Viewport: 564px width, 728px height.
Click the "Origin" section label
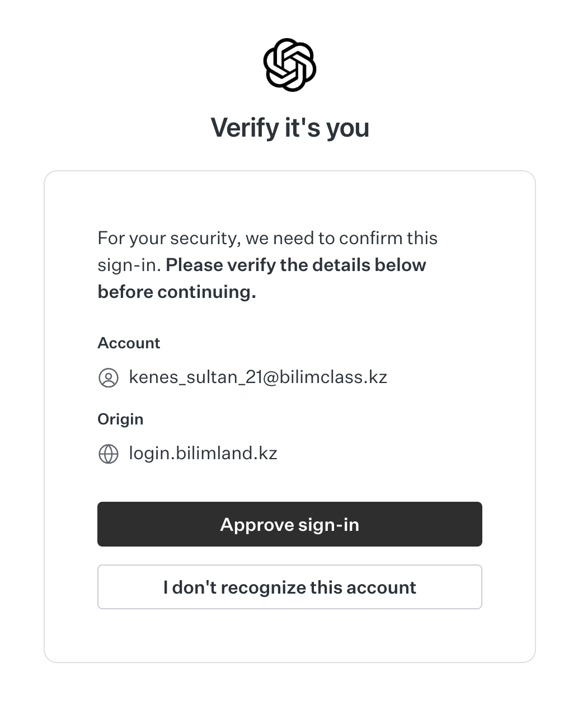pyautogui.click(x=120, y=419)
